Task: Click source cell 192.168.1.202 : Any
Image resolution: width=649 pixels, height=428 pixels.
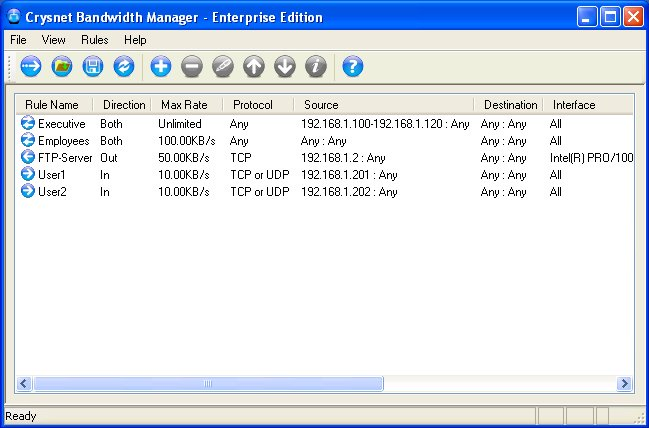Action: pos(349,192)
